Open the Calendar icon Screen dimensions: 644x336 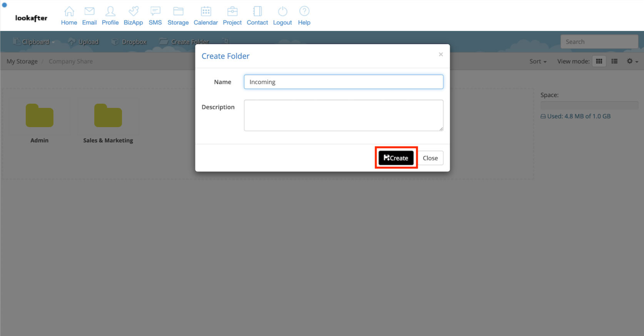click(206, 12)
